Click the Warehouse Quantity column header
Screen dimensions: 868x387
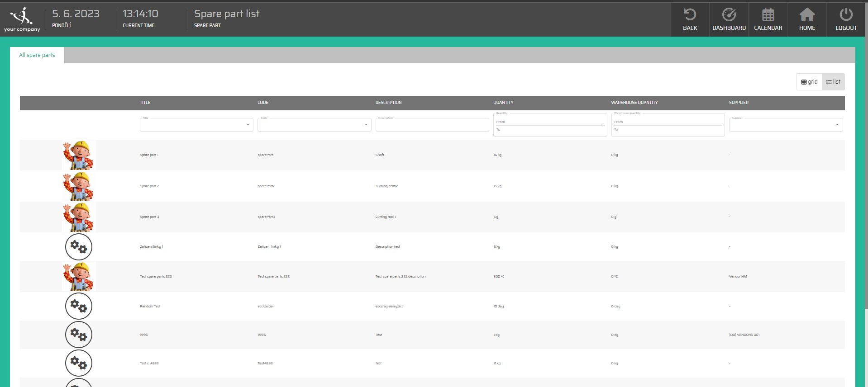click(634, 103)
